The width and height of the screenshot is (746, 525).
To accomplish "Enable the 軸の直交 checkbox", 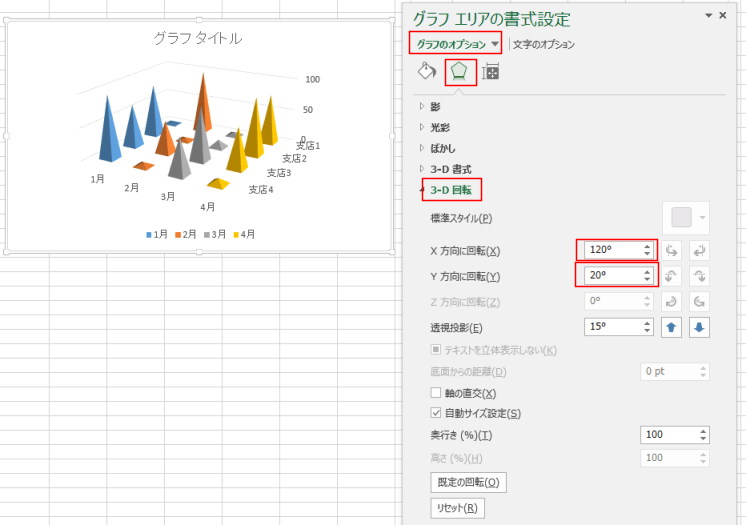I will [435, 393].
